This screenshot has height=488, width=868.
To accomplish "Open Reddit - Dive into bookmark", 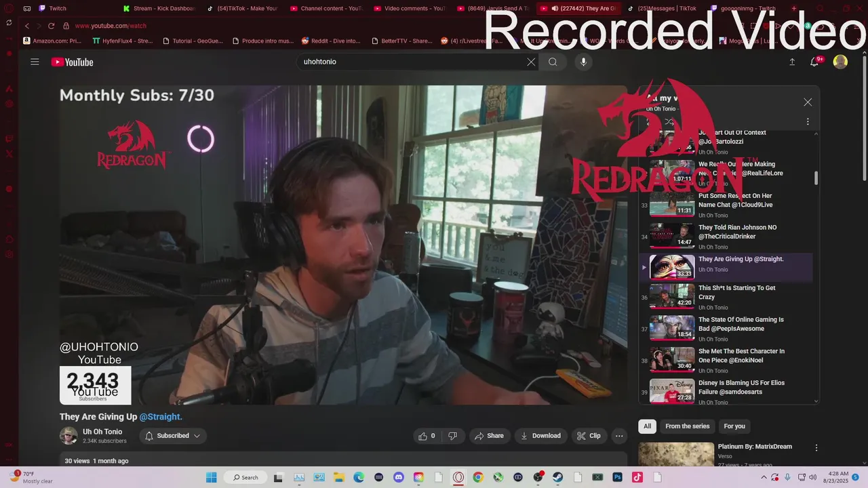I will coord(331,41).
